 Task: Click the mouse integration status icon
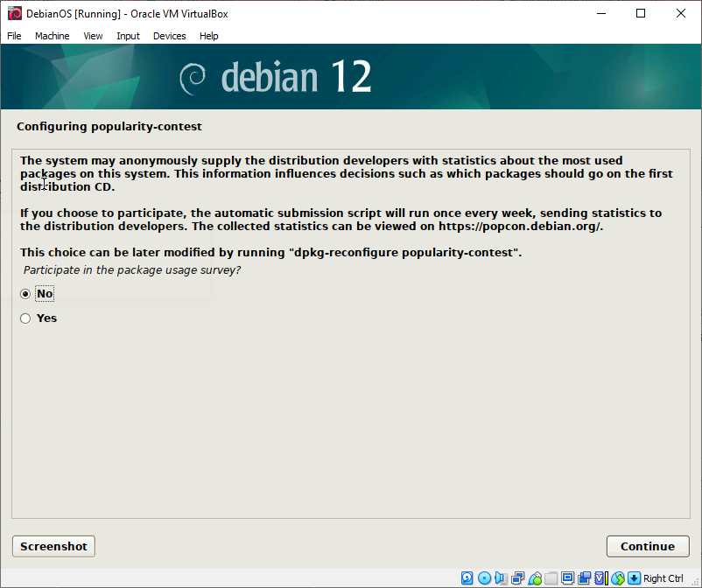618,578
